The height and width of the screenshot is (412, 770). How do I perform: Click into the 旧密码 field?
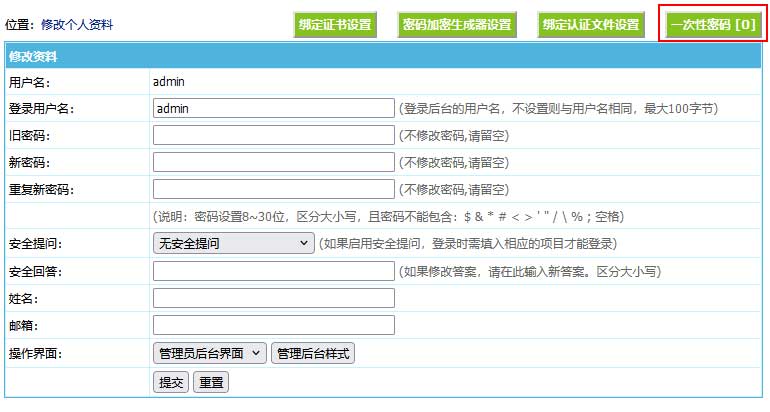273,135
